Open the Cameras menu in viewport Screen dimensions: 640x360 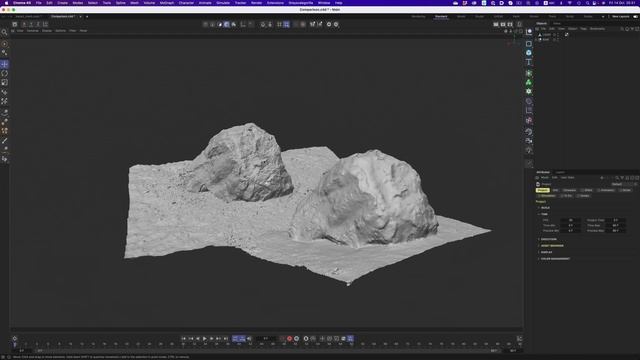point(33,31)
